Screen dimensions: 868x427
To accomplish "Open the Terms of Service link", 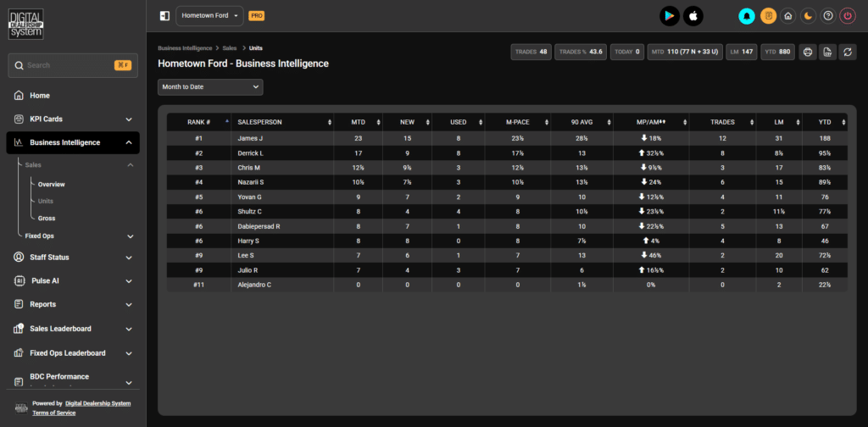I will click(53, 413).
